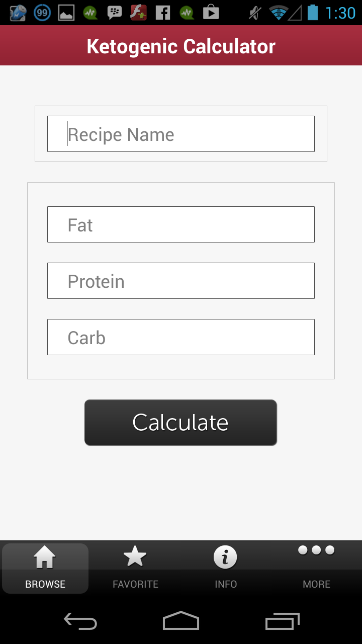Select the Protein input field

coord(181,281)
